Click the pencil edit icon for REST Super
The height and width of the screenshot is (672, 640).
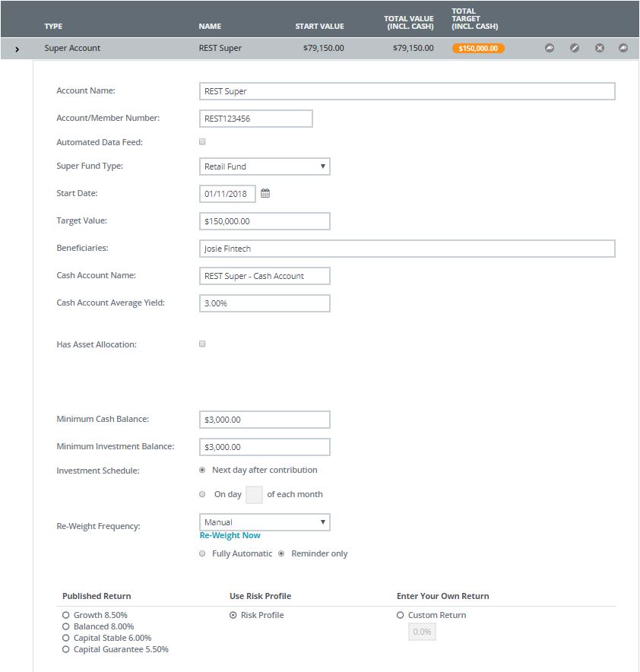pos(575,48)
